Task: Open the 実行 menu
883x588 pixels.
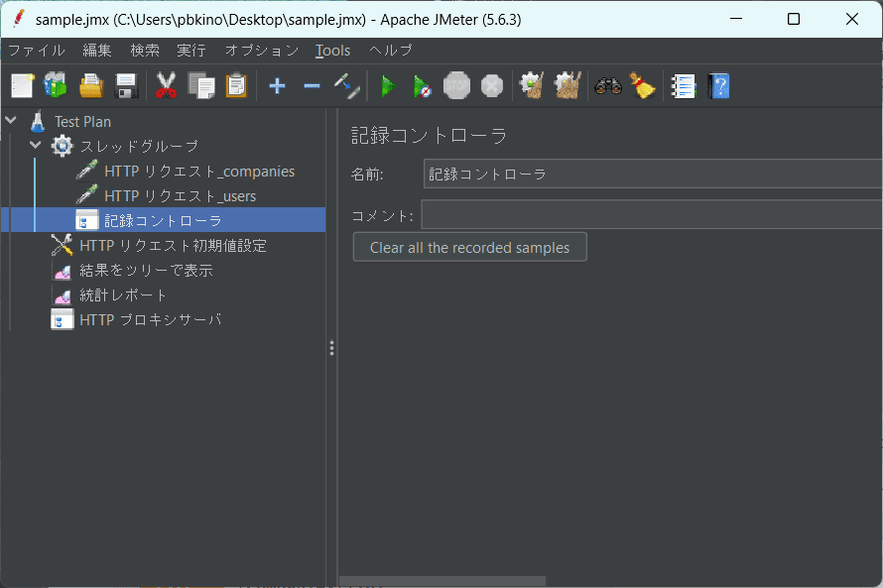Action: pos(191,51)
